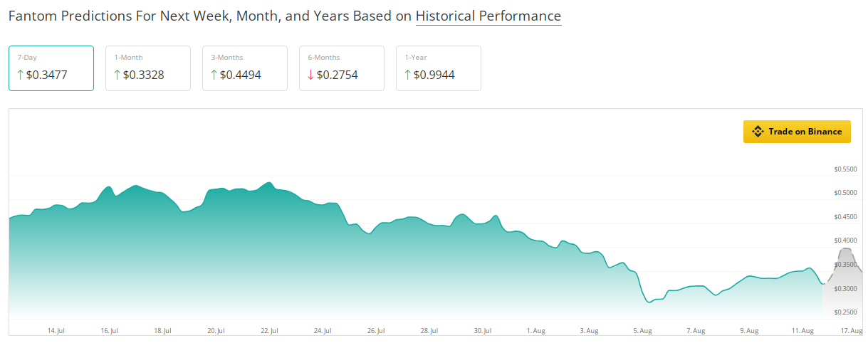The height and width of the screenshot is (343, 868).
Task: Click the 5. Aug date label on the axis
Action: 642,331
